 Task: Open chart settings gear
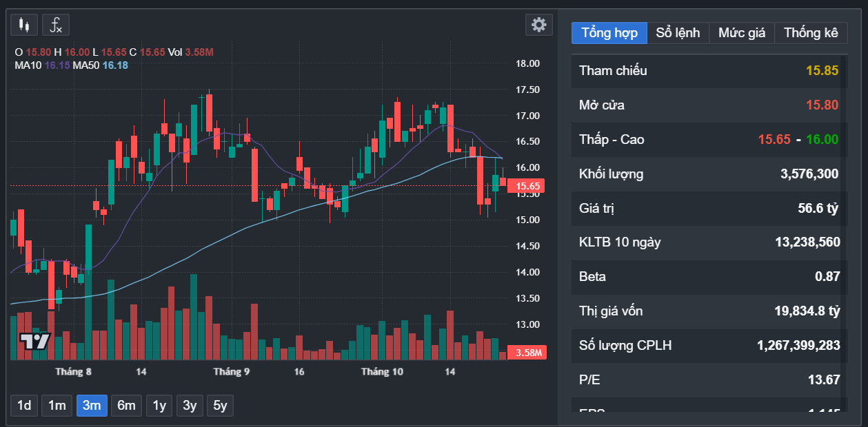tap(538, 25)
